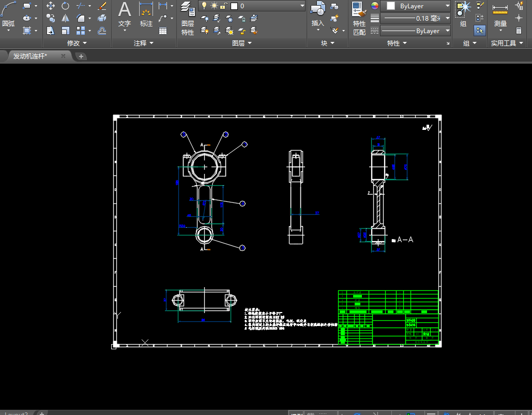Click the Fillet tool icon
Screen dimensions: 532x415
[x=81, y=18]
